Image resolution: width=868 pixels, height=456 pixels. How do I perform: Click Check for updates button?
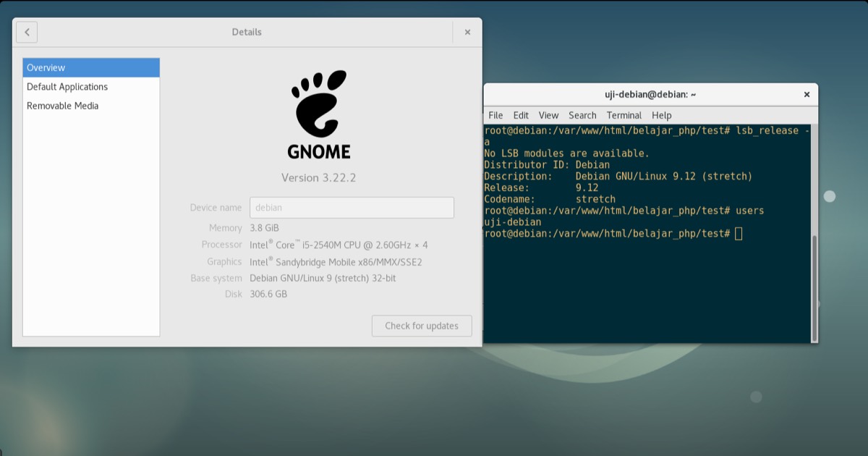click(422, 326)
